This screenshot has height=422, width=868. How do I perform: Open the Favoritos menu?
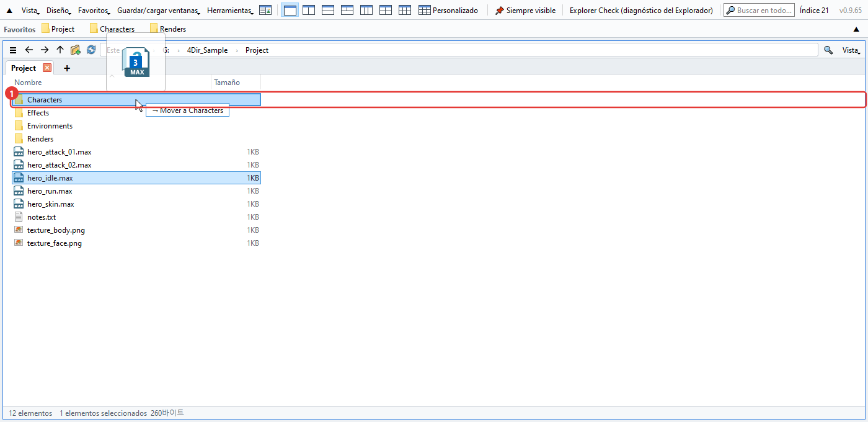(94, 11)
